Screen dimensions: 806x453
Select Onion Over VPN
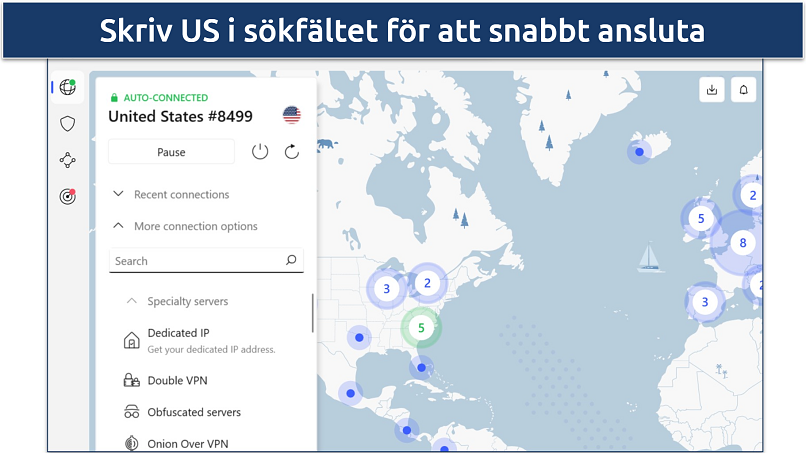190,443
